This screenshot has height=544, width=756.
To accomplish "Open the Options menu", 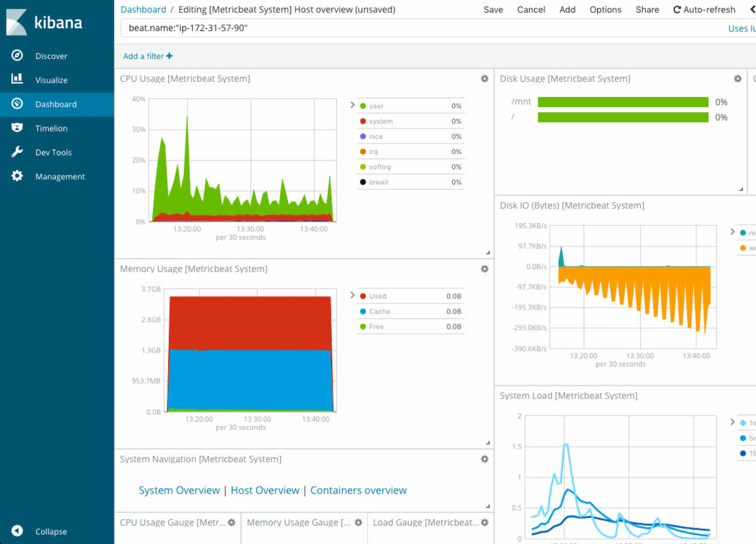I will point(605,9).
